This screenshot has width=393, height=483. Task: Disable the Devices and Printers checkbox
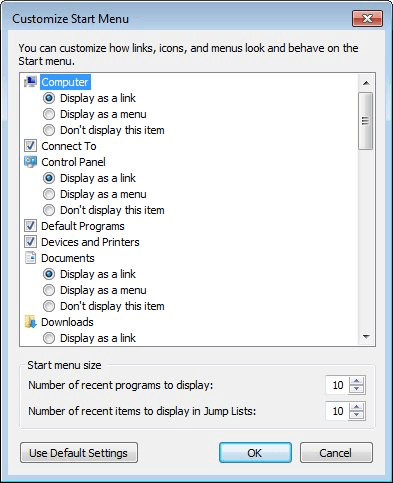pyautogui.click(x=30, y=242)
